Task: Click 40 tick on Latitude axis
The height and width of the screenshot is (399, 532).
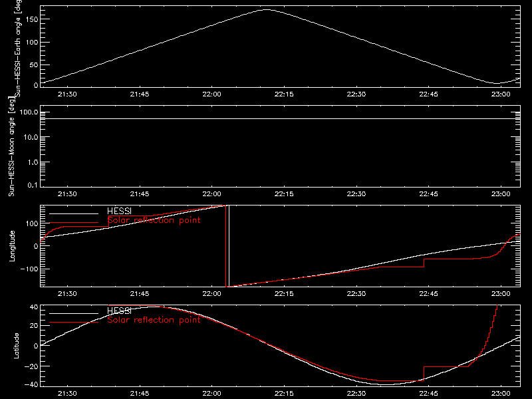Action: pyautogui.click(x=34, y=307)
